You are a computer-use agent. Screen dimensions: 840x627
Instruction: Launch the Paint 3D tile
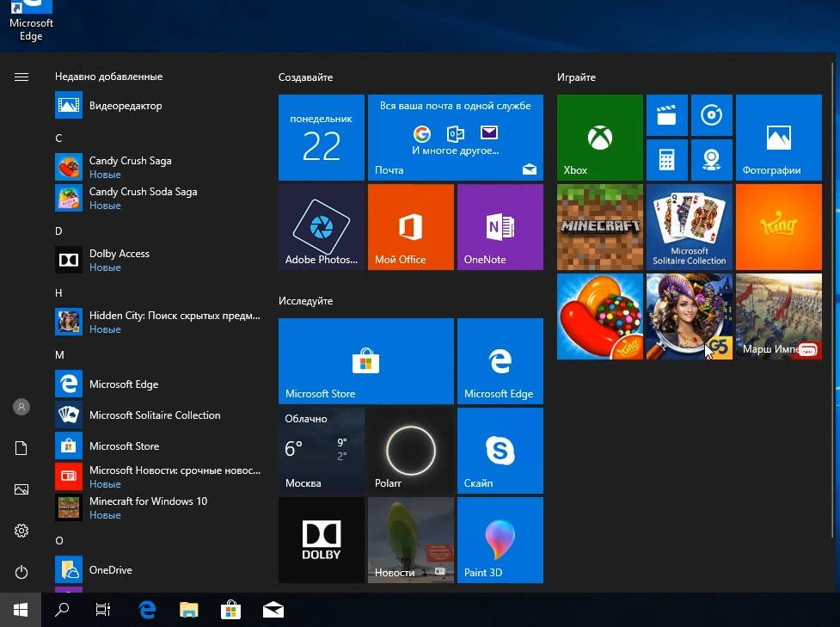pyautogui.click(x=500, y=539)
